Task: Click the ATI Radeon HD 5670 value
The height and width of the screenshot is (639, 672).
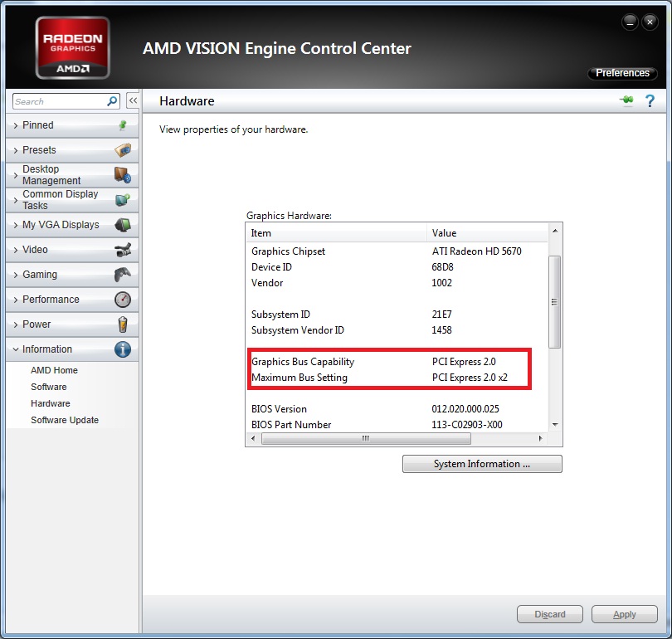Action: tap(476, 251)
